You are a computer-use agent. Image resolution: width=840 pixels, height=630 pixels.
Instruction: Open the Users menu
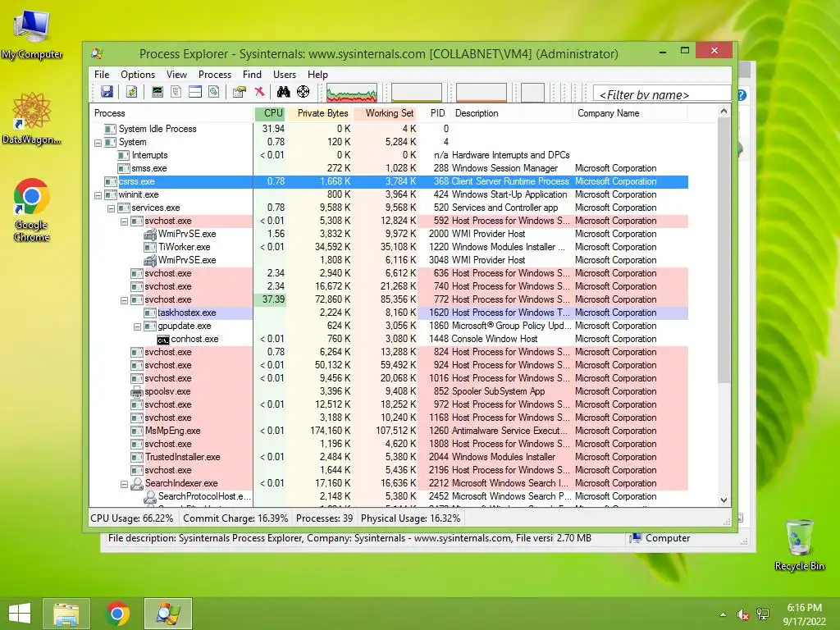(285, 75)
